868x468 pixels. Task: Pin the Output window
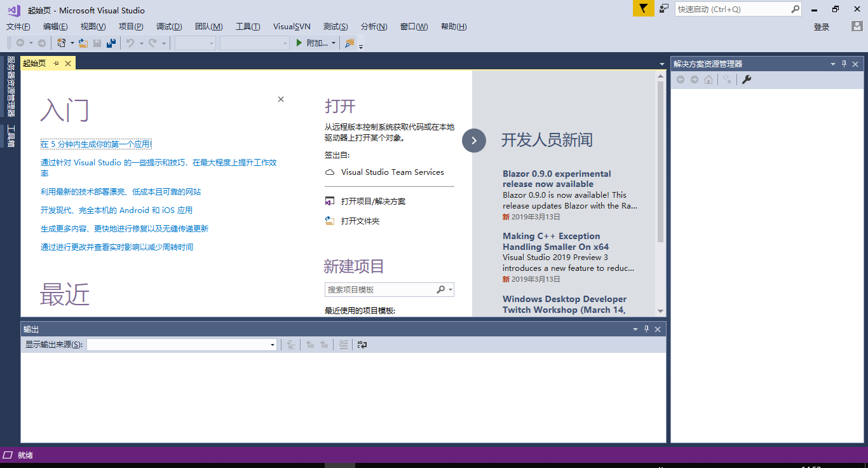[x=646, y=329]
